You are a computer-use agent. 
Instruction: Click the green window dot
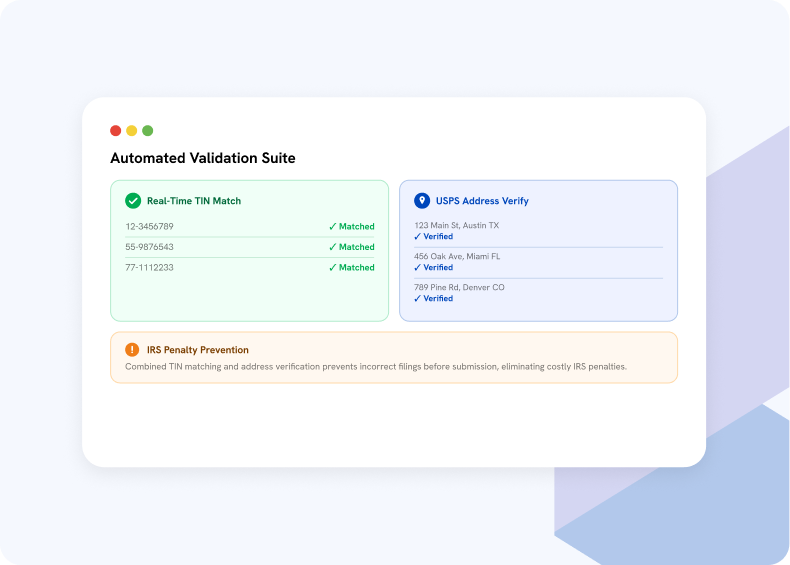click(148, 131)
